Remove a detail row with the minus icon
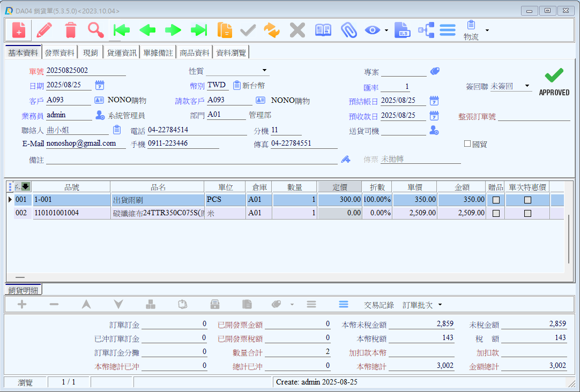 click(54, 304)
